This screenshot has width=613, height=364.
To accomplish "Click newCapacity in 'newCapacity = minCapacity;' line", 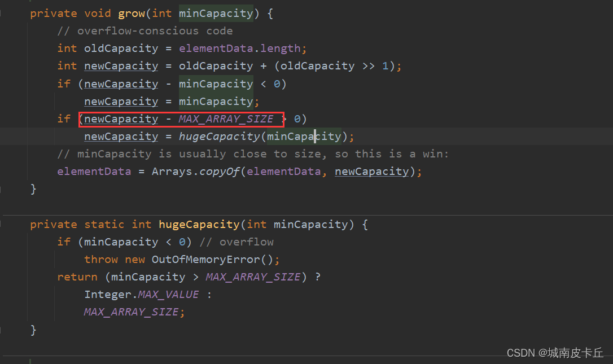I will (x=121, y=101).
